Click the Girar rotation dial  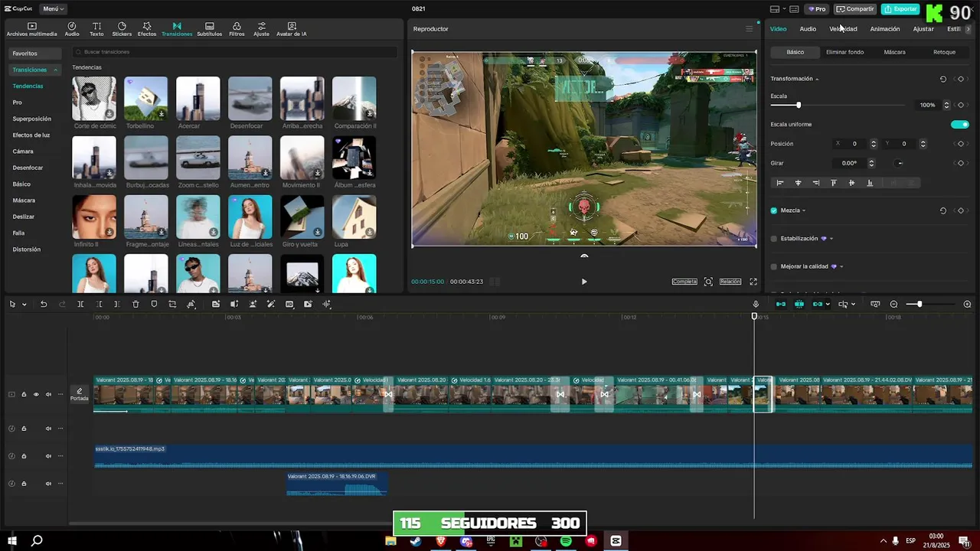coord(900,163)
